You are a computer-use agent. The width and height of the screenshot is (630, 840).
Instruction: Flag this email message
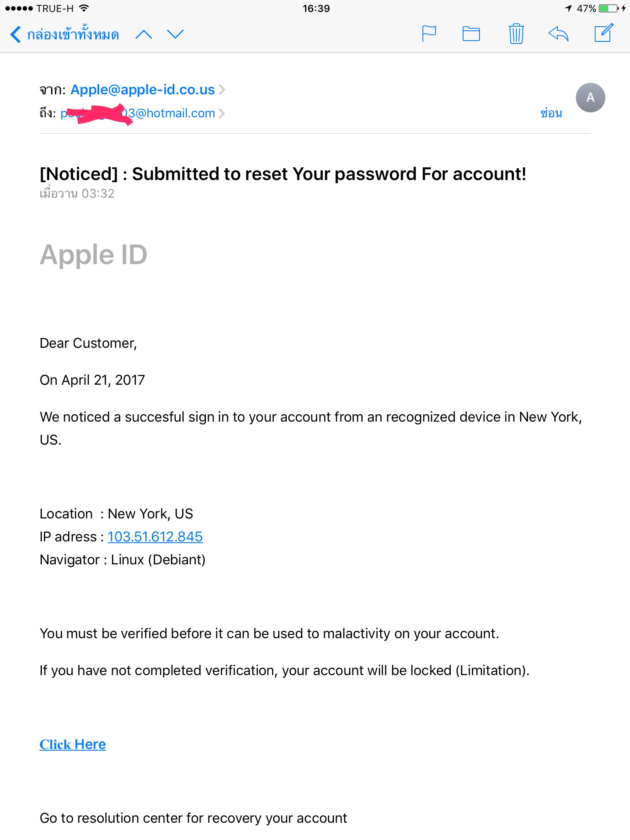(x=429, y=34)
